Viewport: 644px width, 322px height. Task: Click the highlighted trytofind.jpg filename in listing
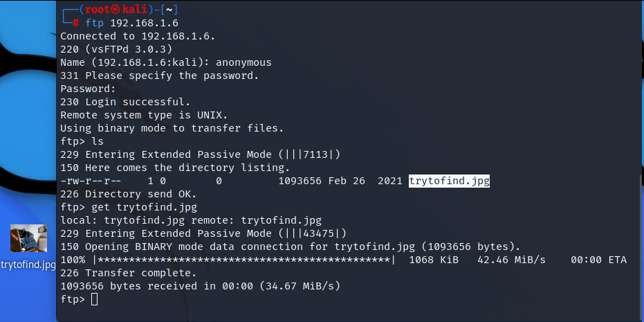449,181
